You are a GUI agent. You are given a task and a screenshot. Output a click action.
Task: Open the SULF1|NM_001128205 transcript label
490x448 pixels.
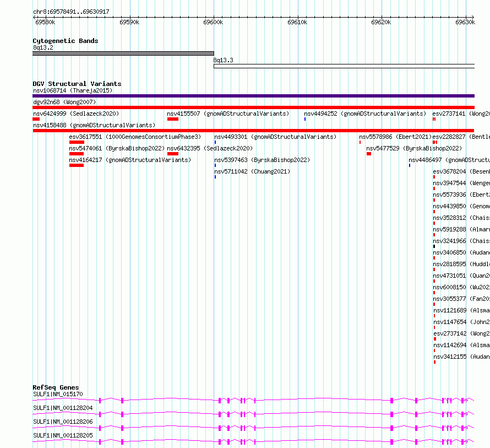(x=63, y=435)
